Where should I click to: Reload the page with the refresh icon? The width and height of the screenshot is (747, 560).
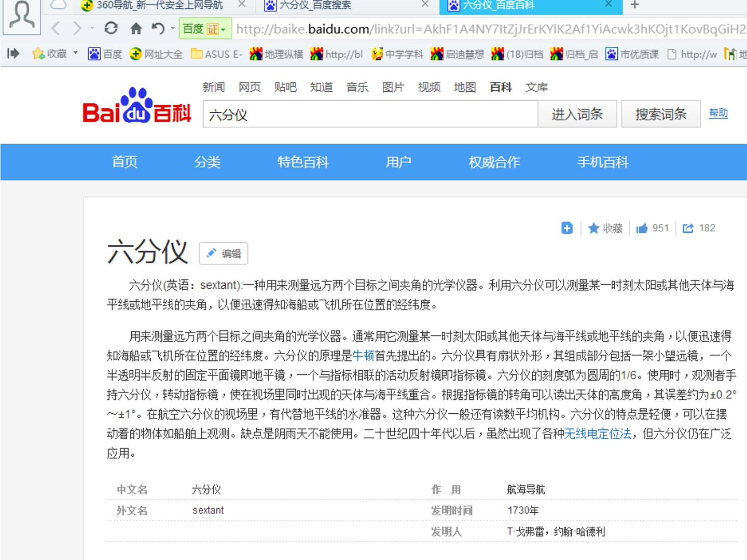(x=110, y=28)
